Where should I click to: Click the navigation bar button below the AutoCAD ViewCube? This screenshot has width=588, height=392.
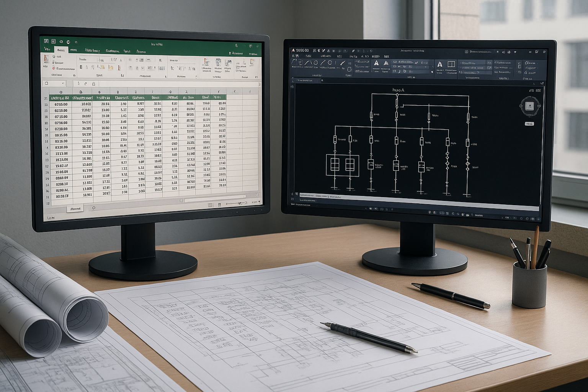(x=529, y=124)
